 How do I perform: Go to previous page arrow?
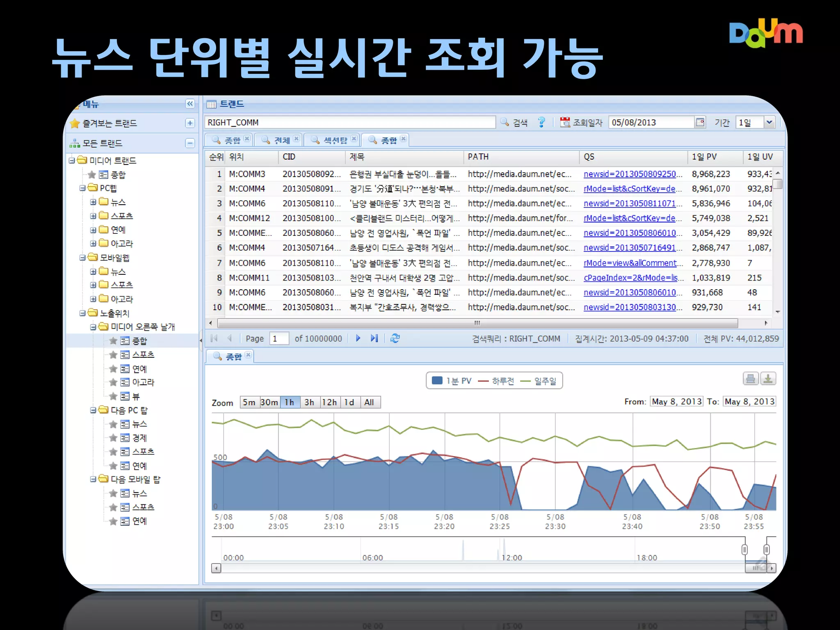(230, 338)
